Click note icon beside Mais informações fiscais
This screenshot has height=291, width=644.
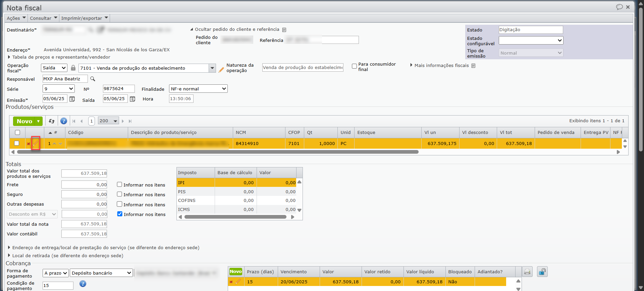(473, 66)
